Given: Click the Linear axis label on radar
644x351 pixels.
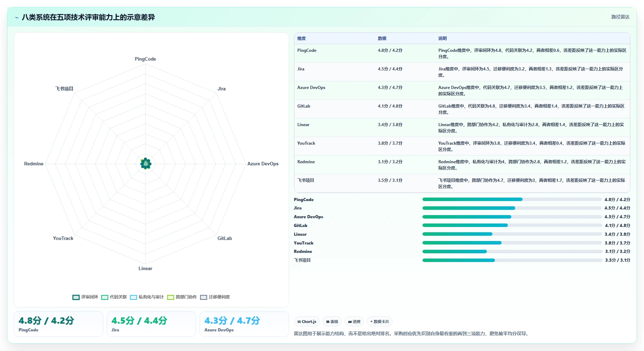Looking at the screenshot, I should coord(145,268).
